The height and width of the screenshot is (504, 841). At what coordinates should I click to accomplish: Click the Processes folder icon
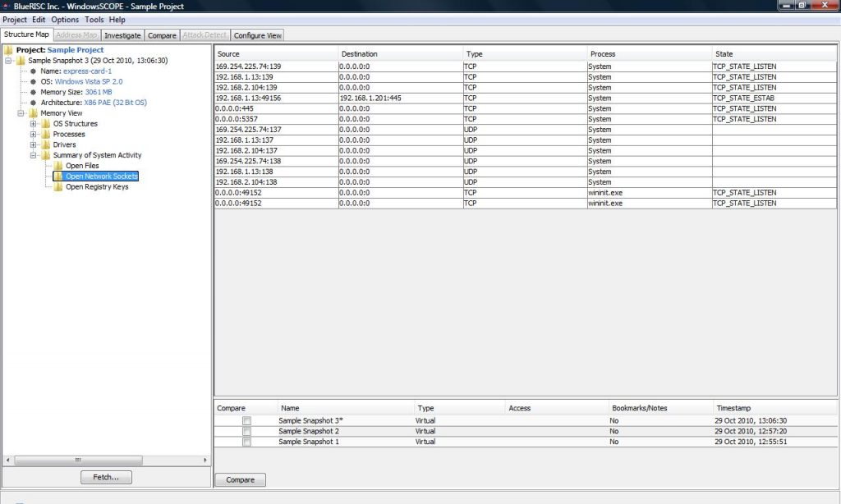click(46, 134)
